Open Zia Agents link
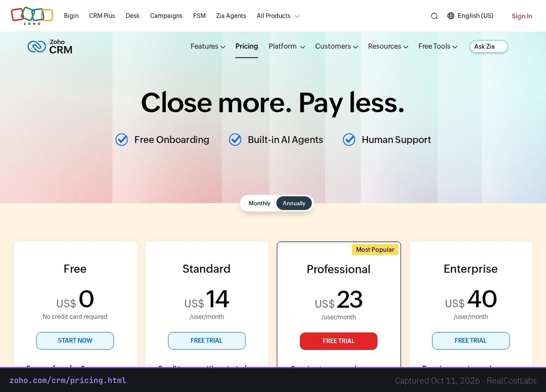 (x=231, y=16)
